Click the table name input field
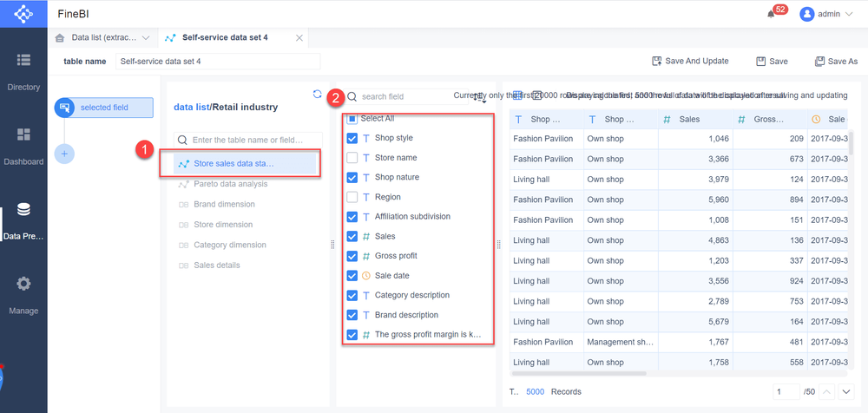The height and width of the screenshot is (413, 868). point(218,62)
